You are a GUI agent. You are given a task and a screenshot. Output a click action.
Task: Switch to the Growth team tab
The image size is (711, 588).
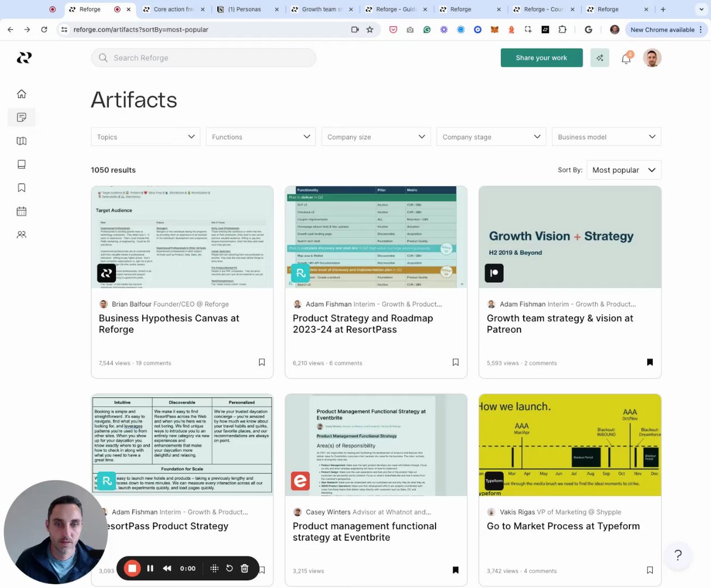tap(322, 9)
